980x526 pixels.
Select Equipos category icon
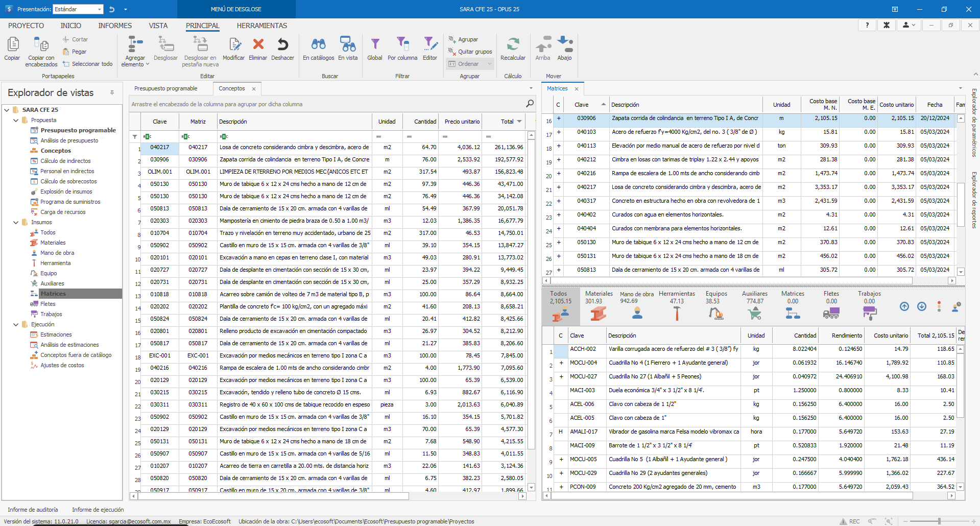(716, 314)
